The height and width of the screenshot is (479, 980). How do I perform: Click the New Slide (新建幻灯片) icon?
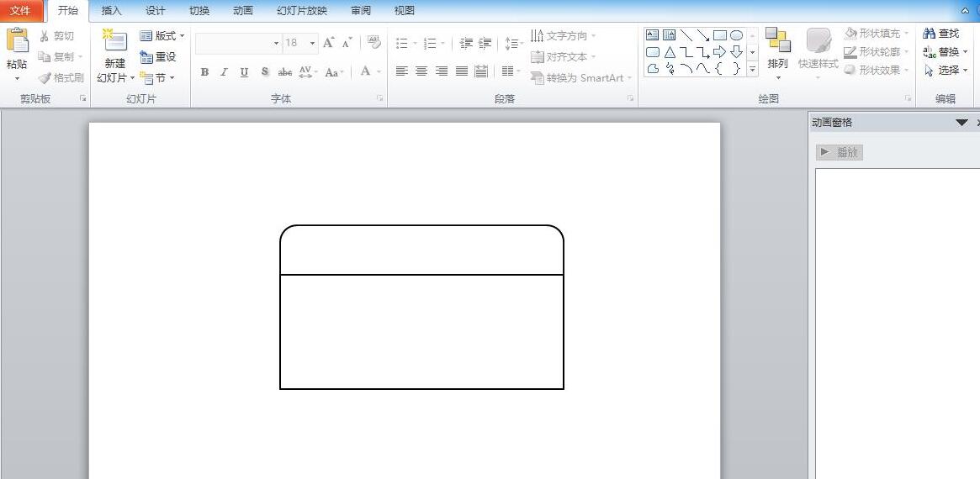click(x=114, y=42)
